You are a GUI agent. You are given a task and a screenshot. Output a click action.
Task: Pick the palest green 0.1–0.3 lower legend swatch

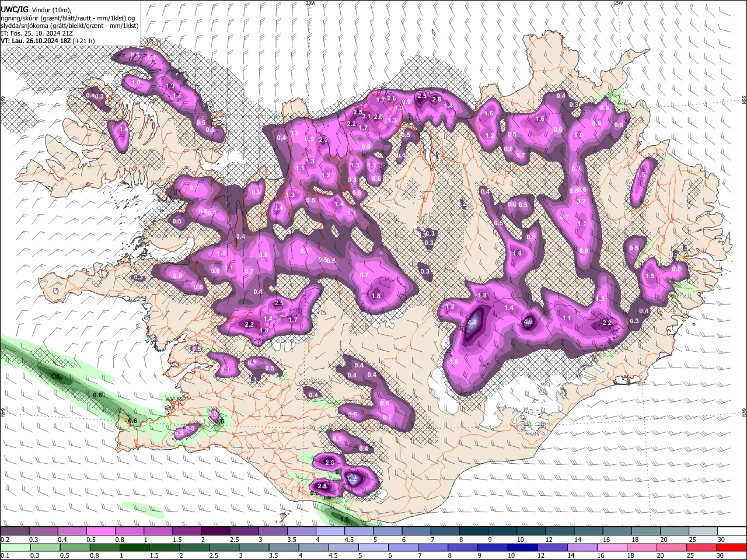coord(16,547)
